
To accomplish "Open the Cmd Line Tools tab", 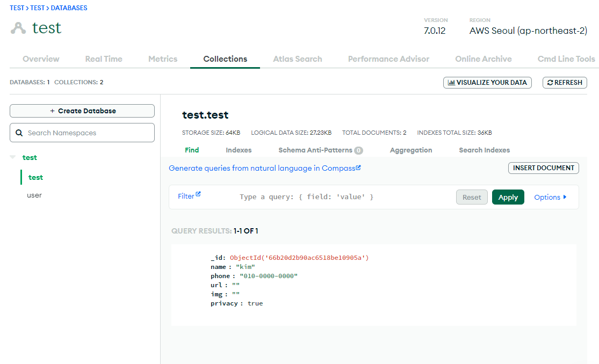I will coord(566,59).
